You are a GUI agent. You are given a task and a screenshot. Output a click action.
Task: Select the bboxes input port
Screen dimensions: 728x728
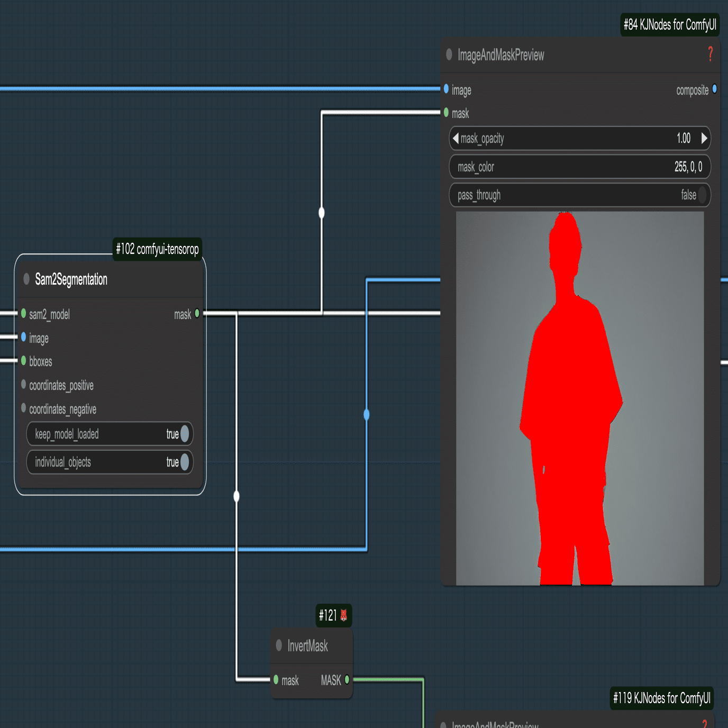click(x=23, y=361)
